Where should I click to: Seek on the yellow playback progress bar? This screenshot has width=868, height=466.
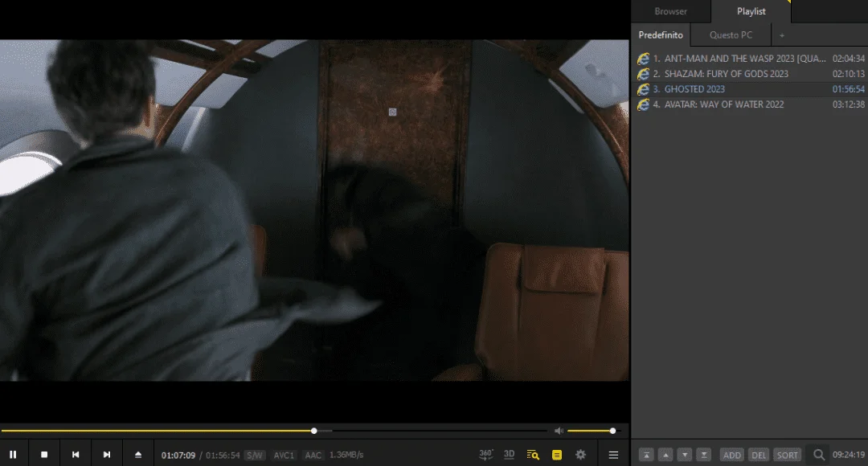274,431
